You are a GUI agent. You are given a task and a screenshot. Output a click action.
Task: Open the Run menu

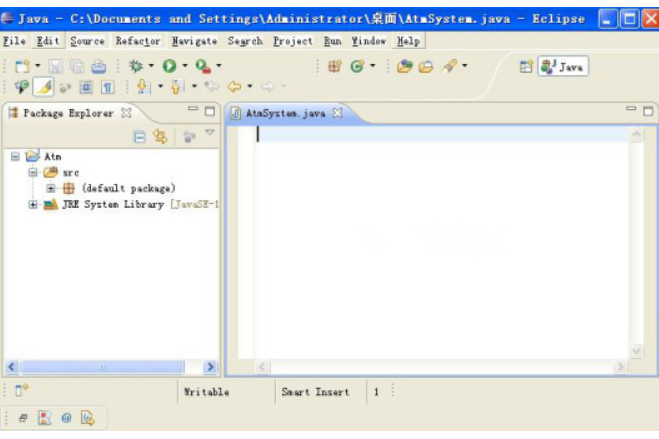click(x=332, y=41)
